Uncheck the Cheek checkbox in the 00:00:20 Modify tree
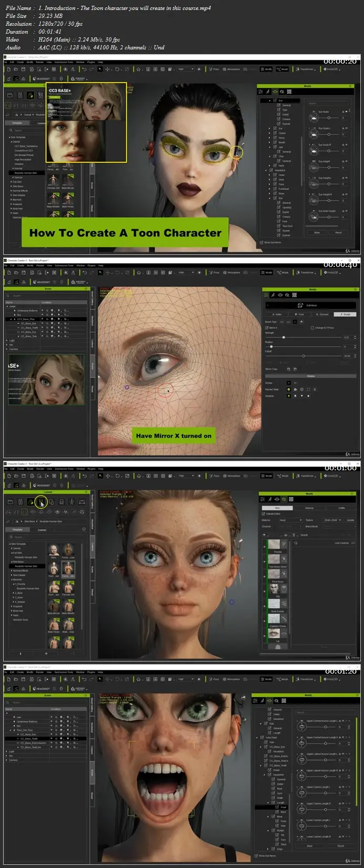The image size is (364, 868). 275,133
